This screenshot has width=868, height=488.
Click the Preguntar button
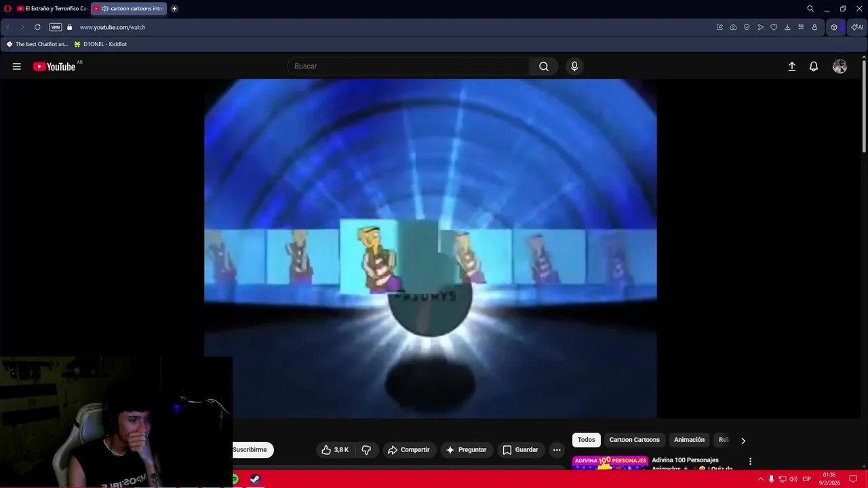pyautogui.click(x=466, y=449)
